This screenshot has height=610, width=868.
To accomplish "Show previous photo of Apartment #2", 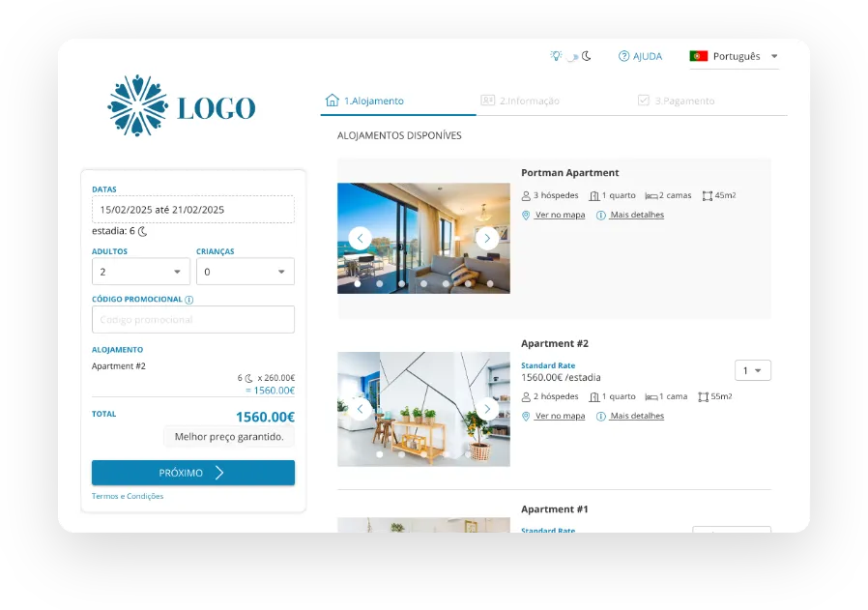I will click(x=360, y=409).
